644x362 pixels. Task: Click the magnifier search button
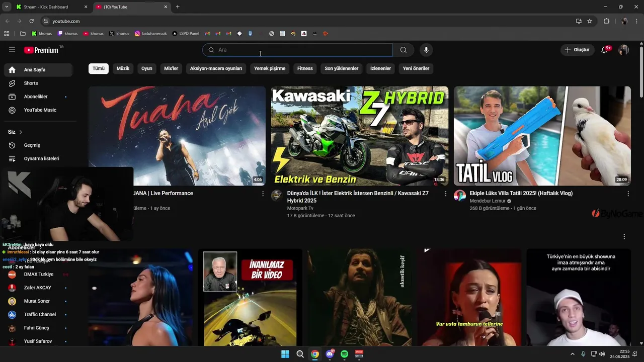pos(404,50)
